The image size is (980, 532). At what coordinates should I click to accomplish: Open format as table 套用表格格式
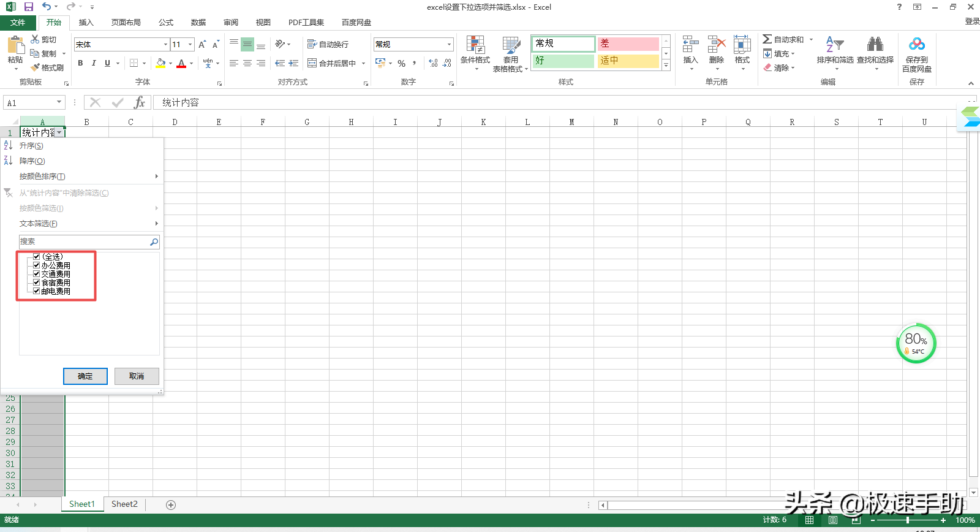click(510, 54)
